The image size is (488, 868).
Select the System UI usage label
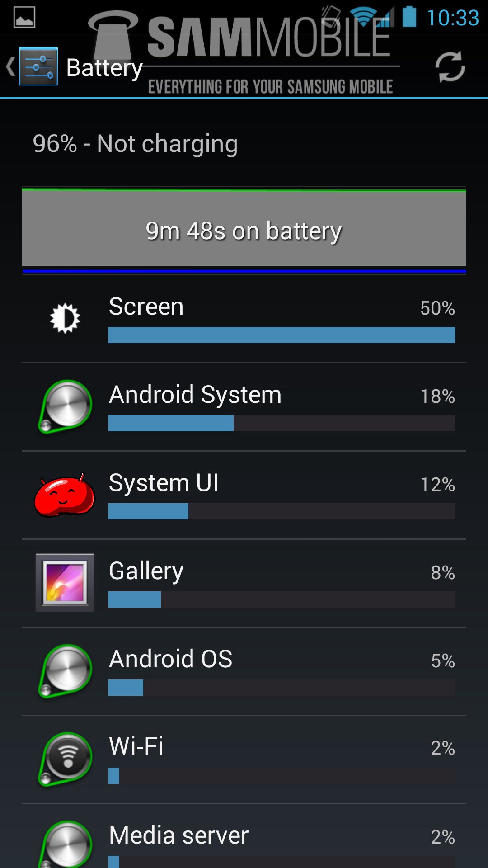pos(164,482)
